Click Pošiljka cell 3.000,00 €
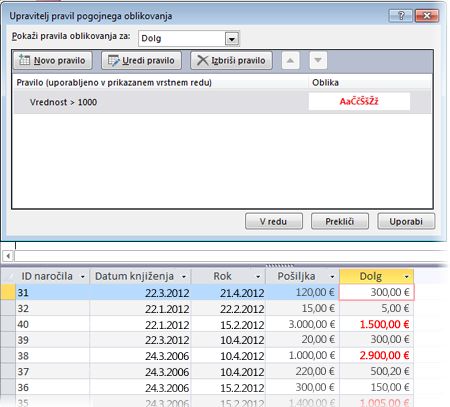Viewport: 450px width, 407px height. click(302, 324)
